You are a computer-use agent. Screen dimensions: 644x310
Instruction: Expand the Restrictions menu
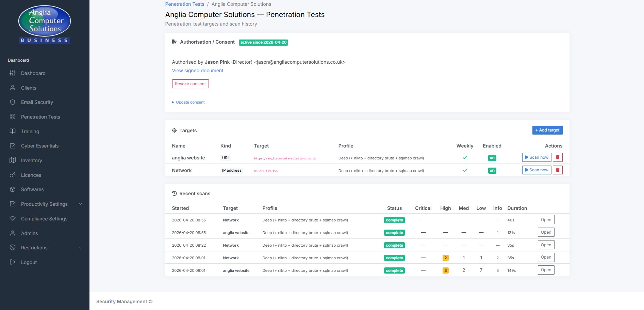(34, 248)
